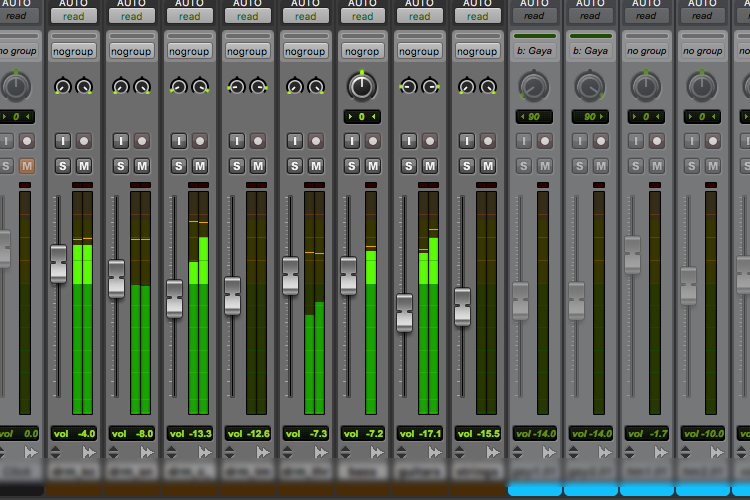750x500 pixels.
Task: Mute the channel with vol -7.3
Action: click(316, 166)
